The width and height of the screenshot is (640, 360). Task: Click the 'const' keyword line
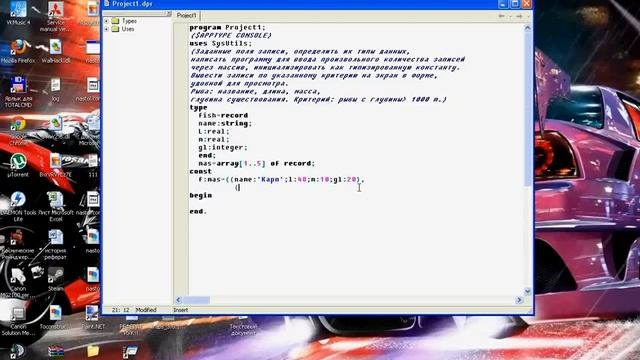pos(200,171)
